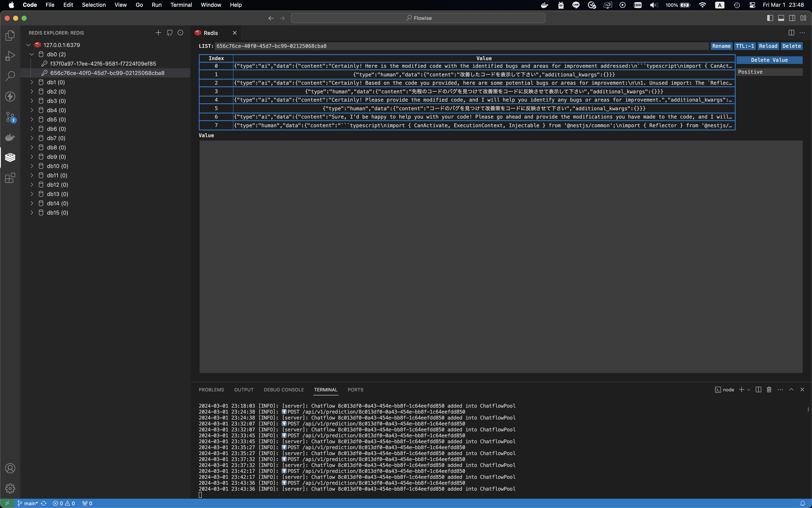Switch to the PORTS tab
This screenshot has height=508, width=812.
(x=355, y=390)
